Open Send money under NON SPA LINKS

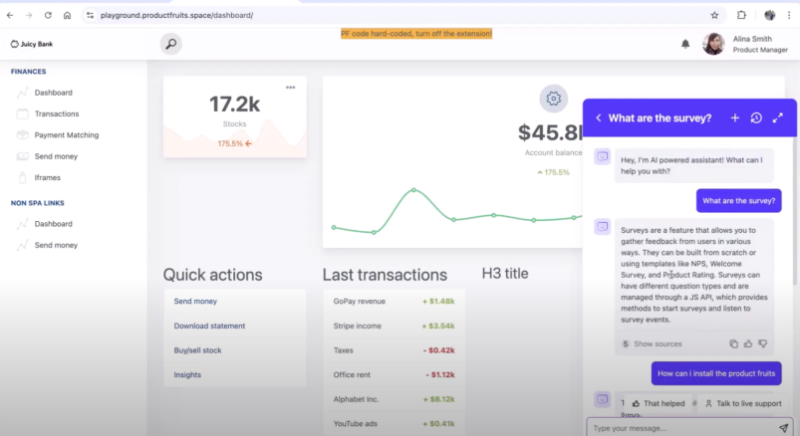click(x=56, y=245)
